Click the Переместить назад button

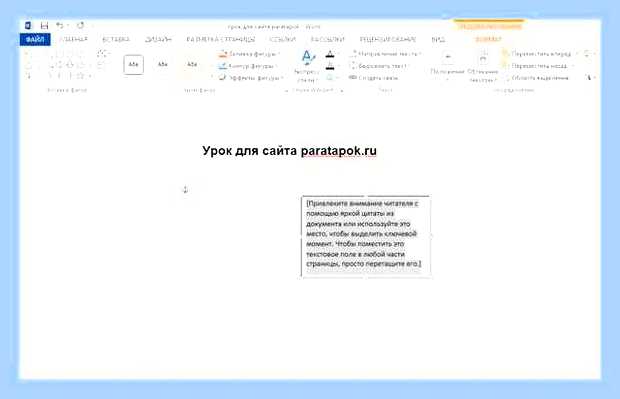(535, 66)
